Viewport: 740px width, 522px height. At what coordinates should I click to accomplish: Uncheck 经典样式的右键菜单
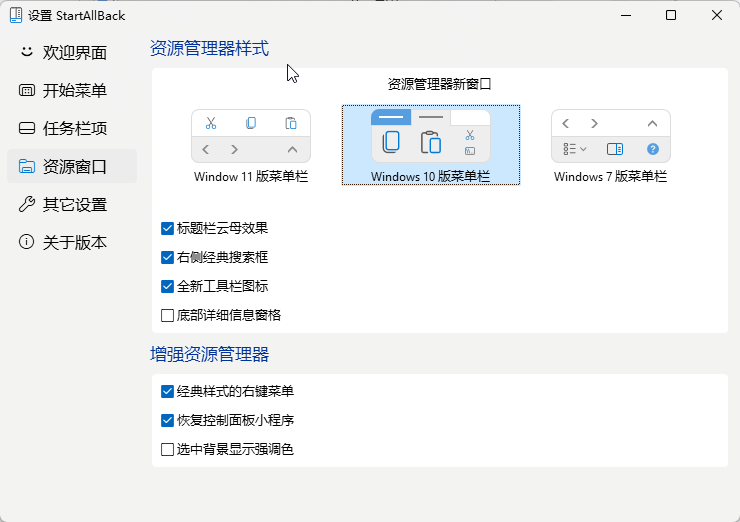168,391
